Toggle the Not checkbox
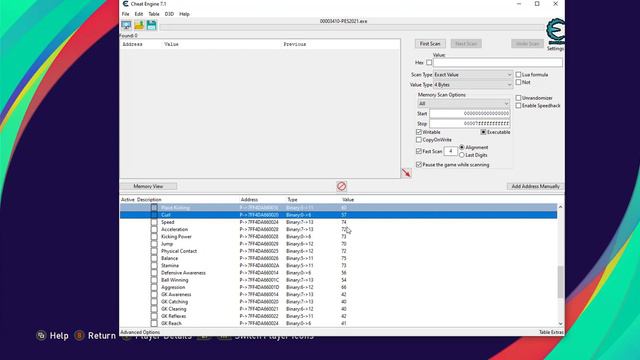The height and width of the screenshot is (360, 640). click(x=518, y=82)
